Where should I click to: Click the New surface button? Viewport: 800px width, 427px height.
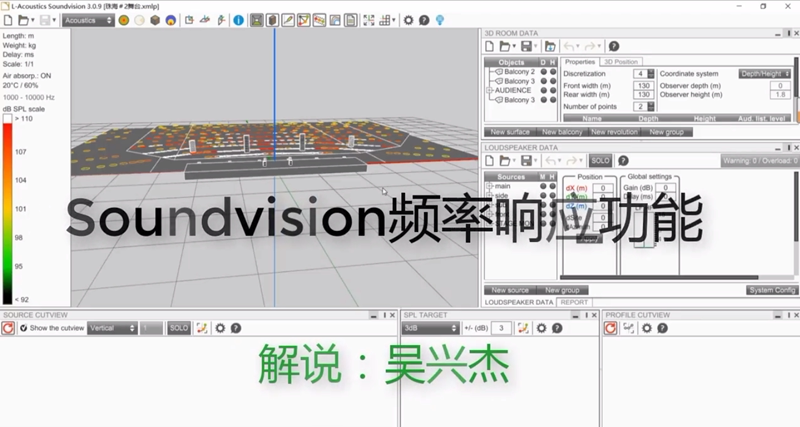[x=510, y=132]
